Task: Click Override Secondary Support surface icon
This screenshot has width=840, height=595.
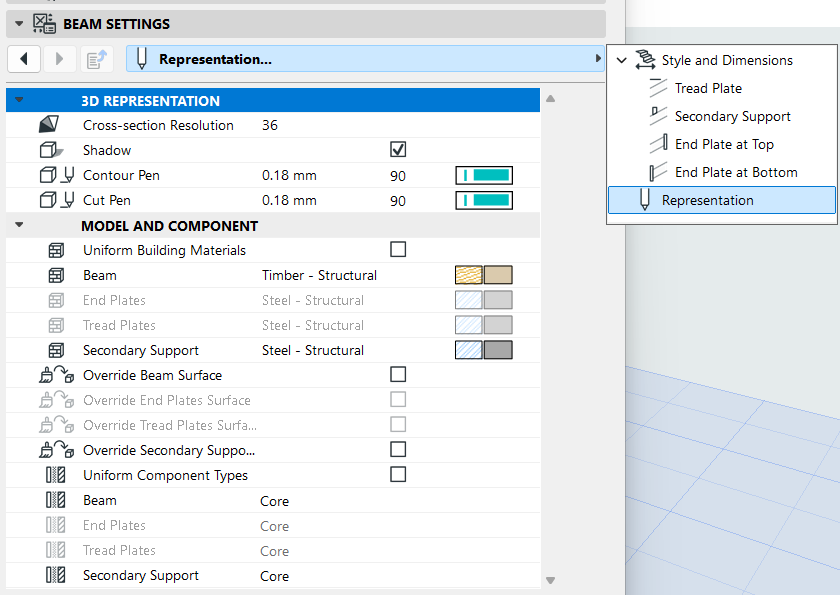Action: 56,450
